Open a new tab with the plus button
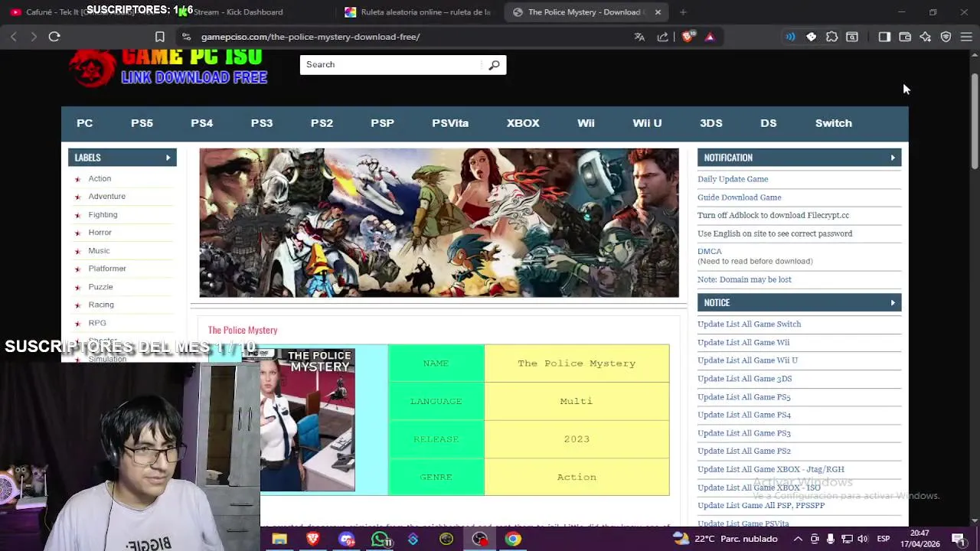This screenshot has width=980, height=551. (683, 12)
